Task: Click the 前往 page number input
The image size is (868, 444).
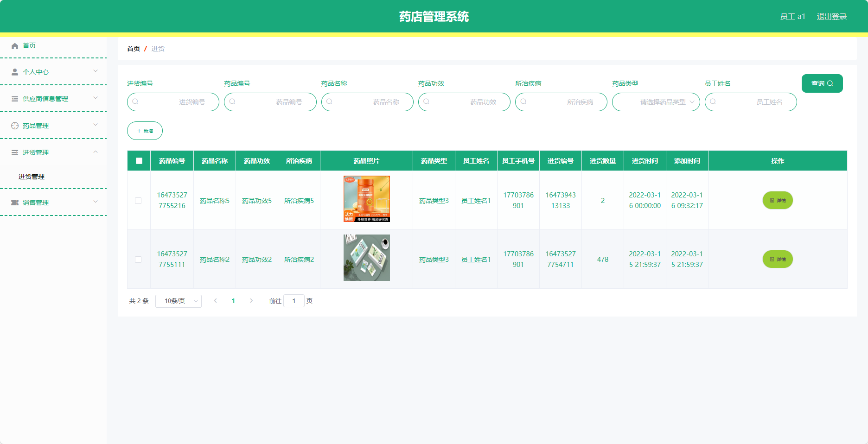Action: (294, 301)
